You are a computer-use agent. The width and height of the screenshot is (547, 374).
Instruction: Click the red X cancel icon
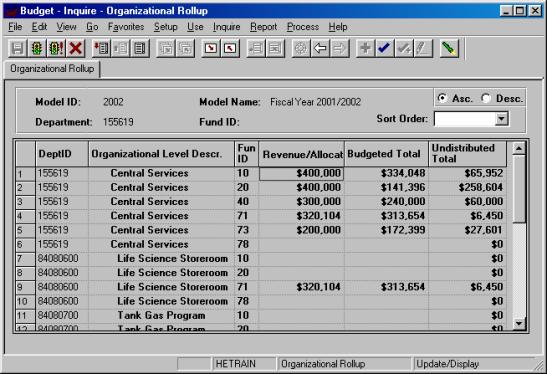pyautogui.click(x=75, y=48)
